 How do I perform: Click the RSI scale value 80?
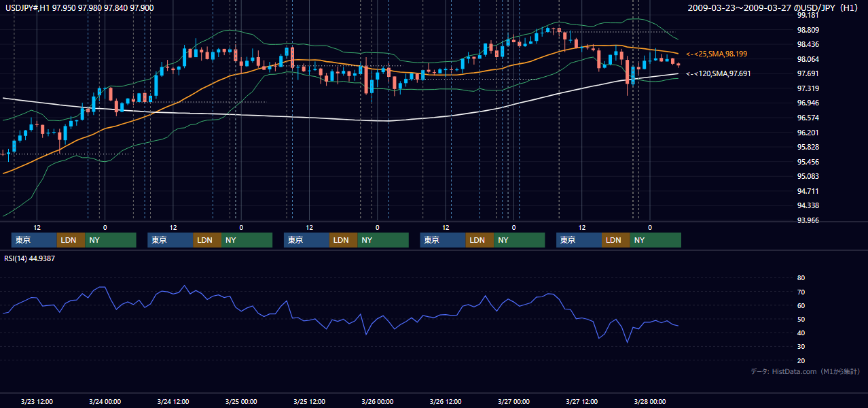(801, 278)
